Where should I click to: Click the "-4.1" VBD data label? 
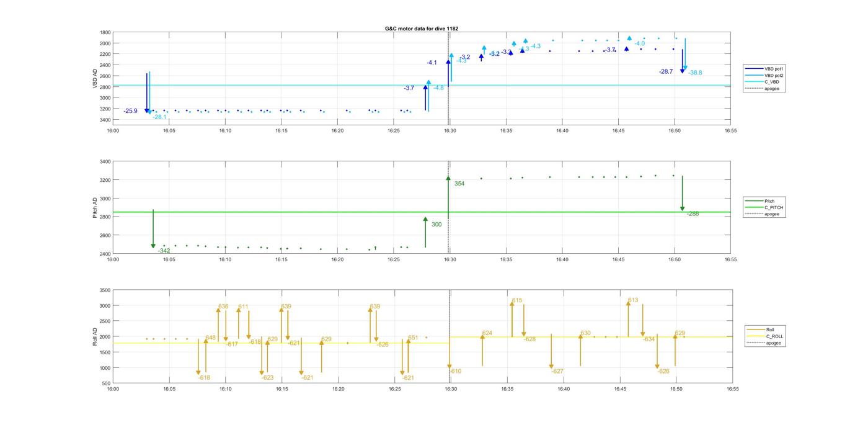tap(432, 63)
